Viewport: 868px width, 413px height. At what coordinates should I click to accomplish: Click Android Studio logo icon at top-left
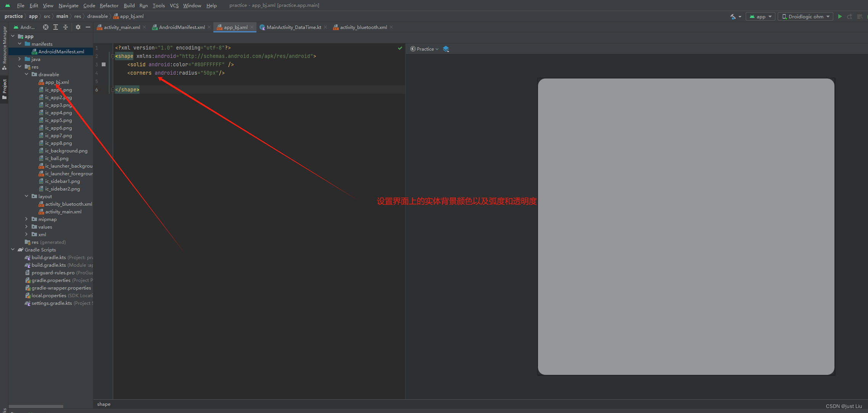[8, 5]
